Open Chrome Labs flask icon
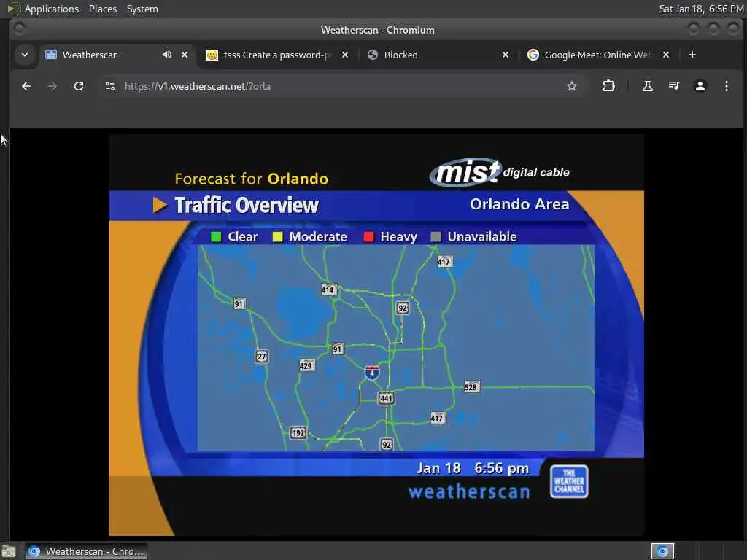The width and height of the screenshot is (747, 560). (648, 86)
